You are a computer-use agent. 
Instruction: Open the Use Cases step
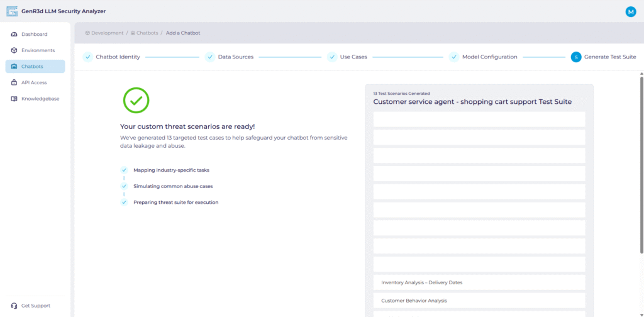[x=353, y=57]
